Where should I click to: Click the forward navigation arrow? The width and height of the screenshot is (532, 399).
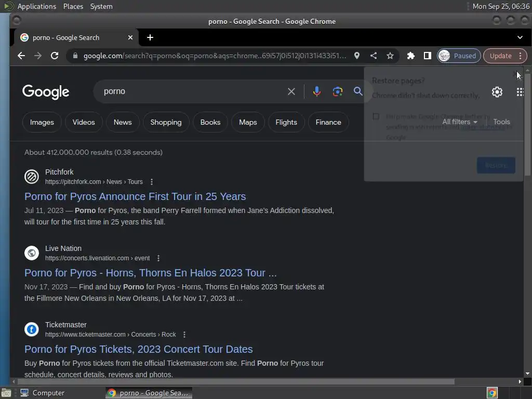pos(37,56)
